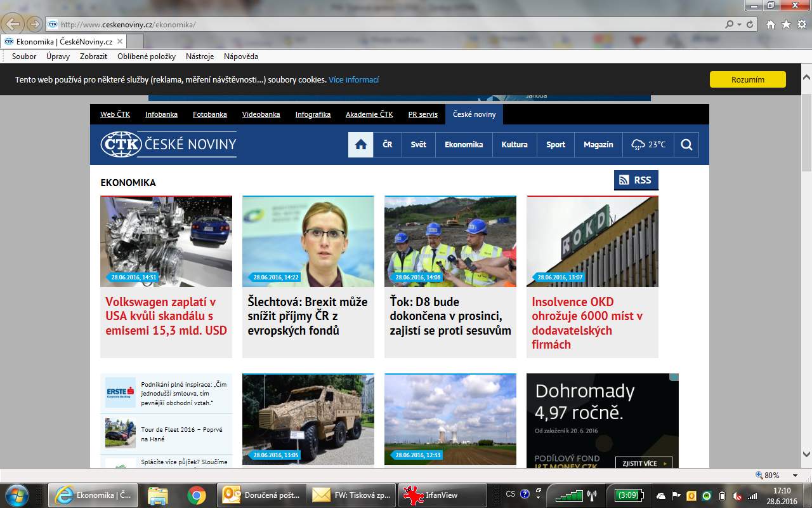Viewport: 812px width, 508px height.
Task: Open the Zobrazit menu
Action: 93,57
